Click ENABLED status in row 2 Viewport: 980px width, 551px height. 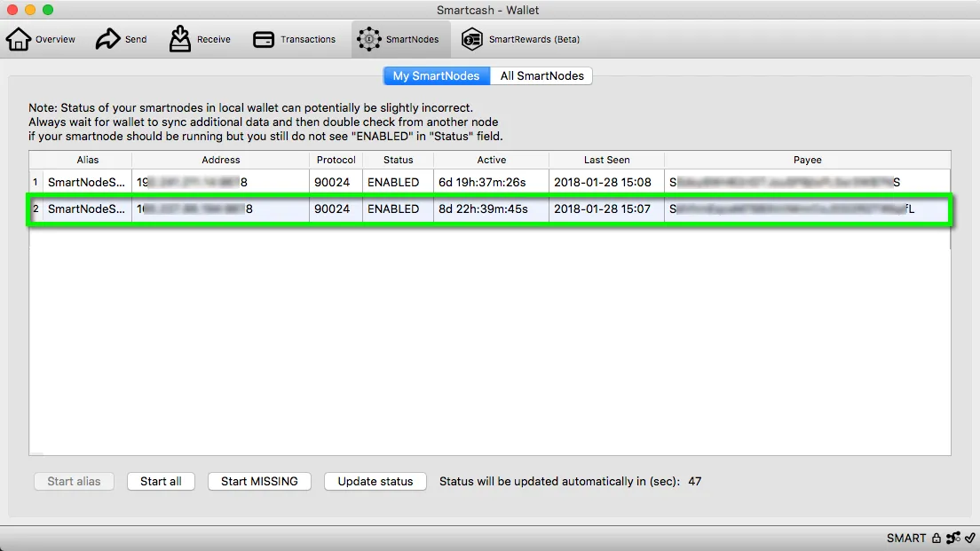click(x=393, y=209)
